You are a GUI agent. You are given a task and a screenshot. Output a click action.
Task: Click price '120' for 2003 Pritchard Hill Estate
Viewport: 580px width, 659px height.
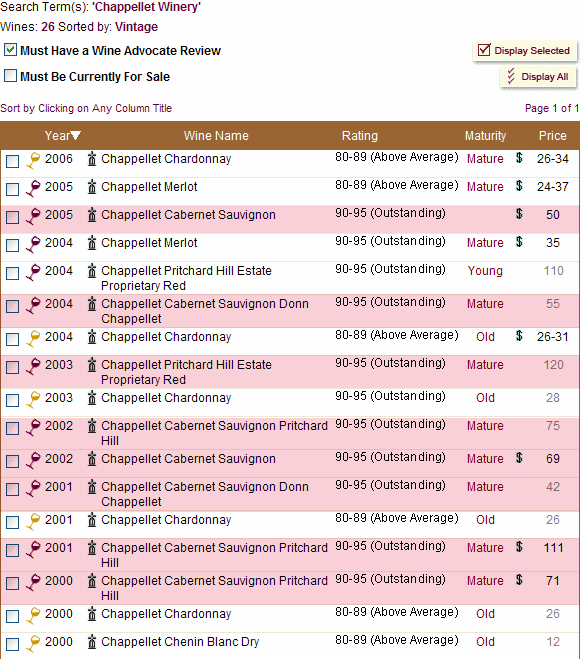tap(553, 365)
